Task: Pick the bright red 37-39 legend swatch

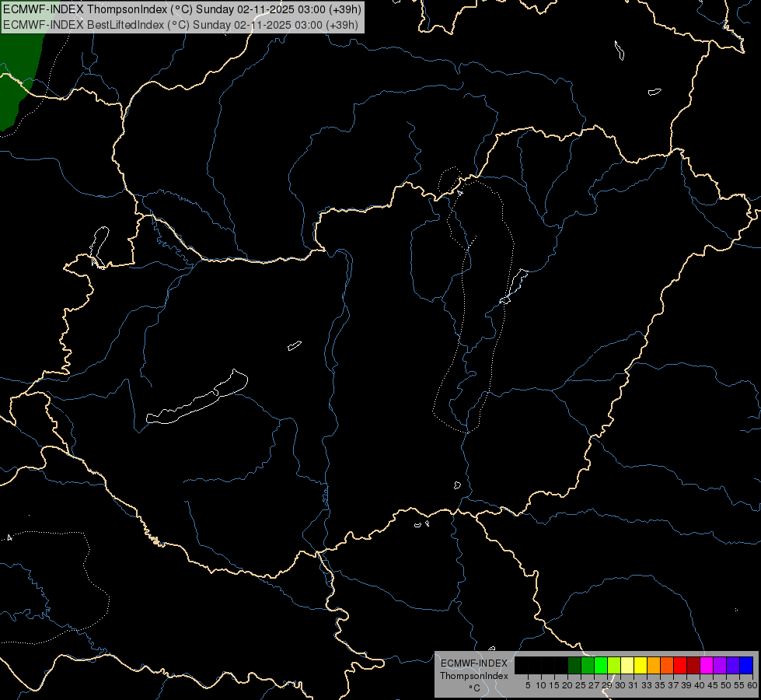Action: [x=680, y=665]
